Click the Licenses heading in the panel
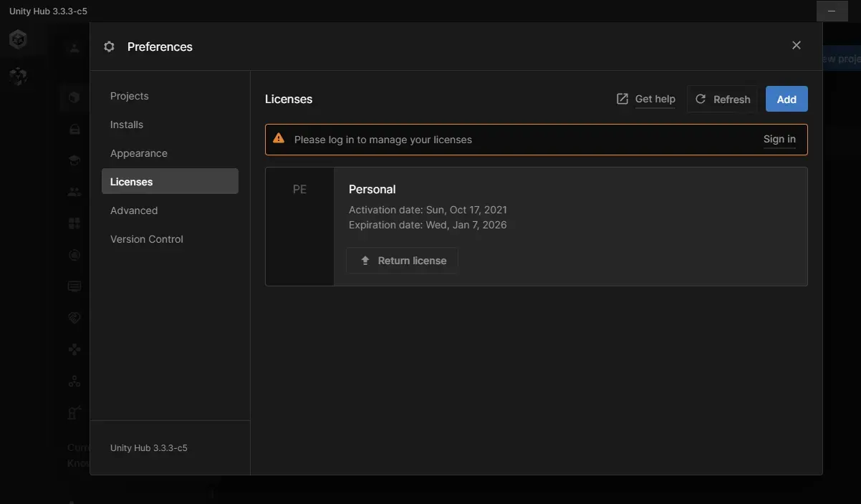The height and width of the screenshot is (504, 861). click(289, 99)
